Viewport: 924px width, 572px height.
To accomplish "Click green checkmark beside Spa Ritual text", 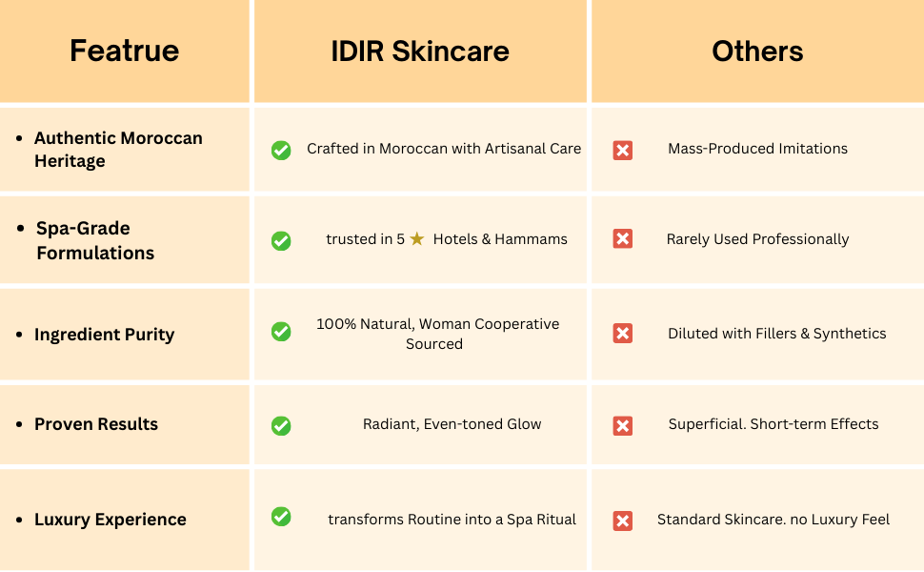I will tap(281, 516).
